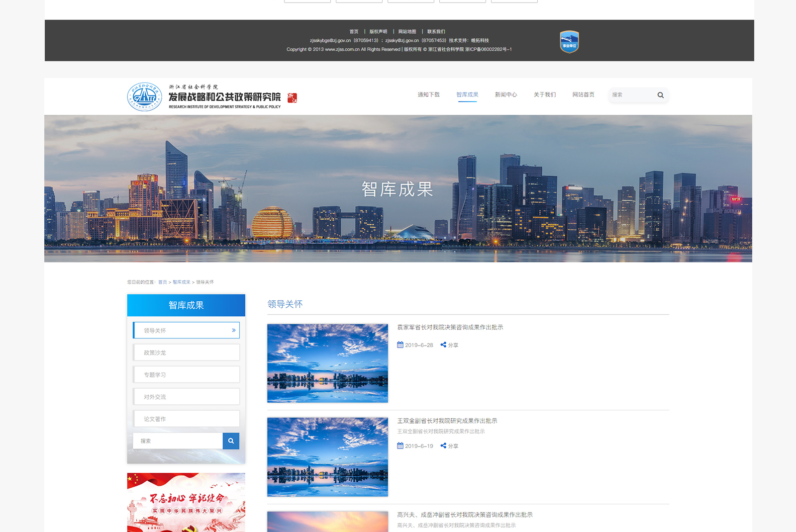Open 政策沙龙 in the sidebar

pyautogui.click(x=187, y=353)
